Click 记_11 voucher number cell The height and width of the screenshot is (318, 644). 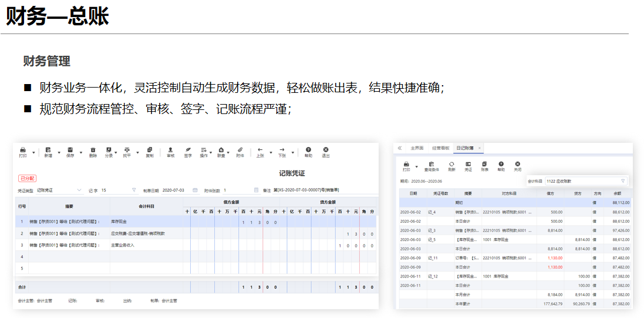[440, 258]
